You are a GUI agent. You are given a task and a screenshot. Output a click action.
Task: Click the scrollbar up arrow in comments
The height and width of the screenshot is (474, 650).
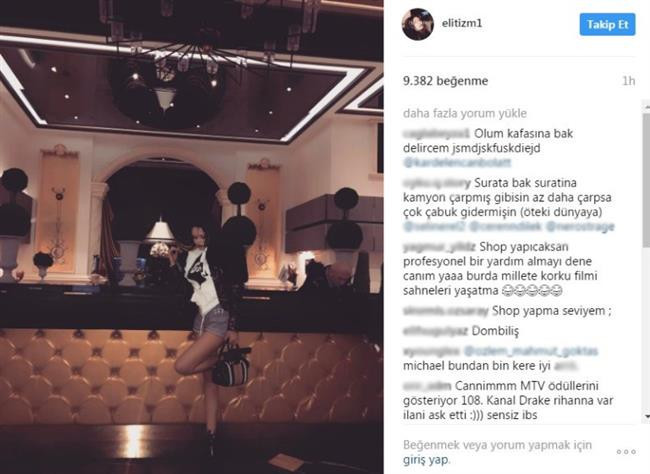(x=646, y=107)
